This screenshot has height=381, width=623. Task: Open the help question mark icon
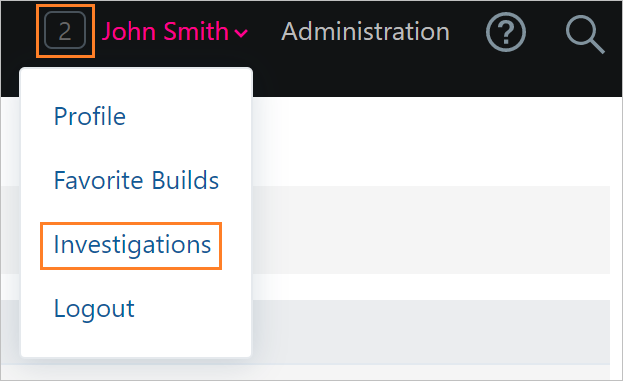pyautogui.click(x=506, y=32)
